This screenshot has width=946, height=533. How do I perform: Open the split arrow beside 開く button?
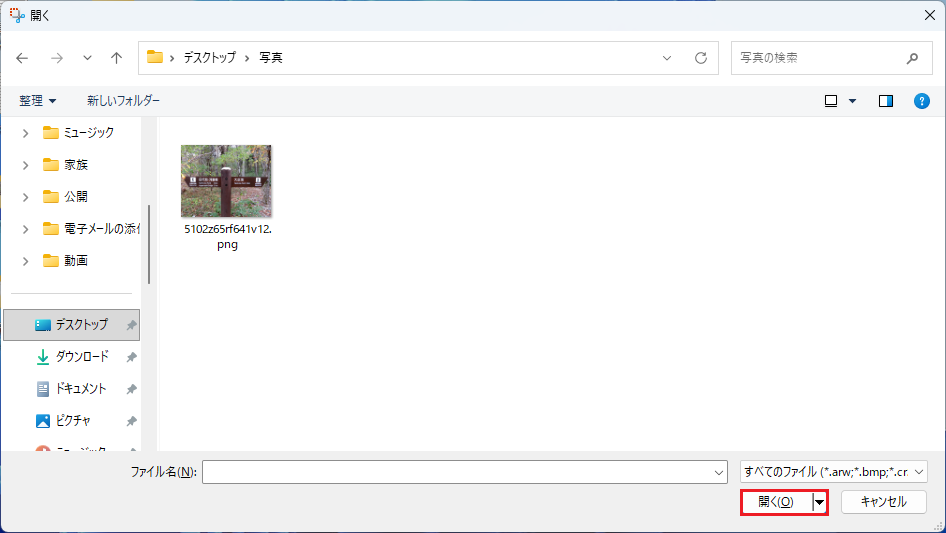820,502
